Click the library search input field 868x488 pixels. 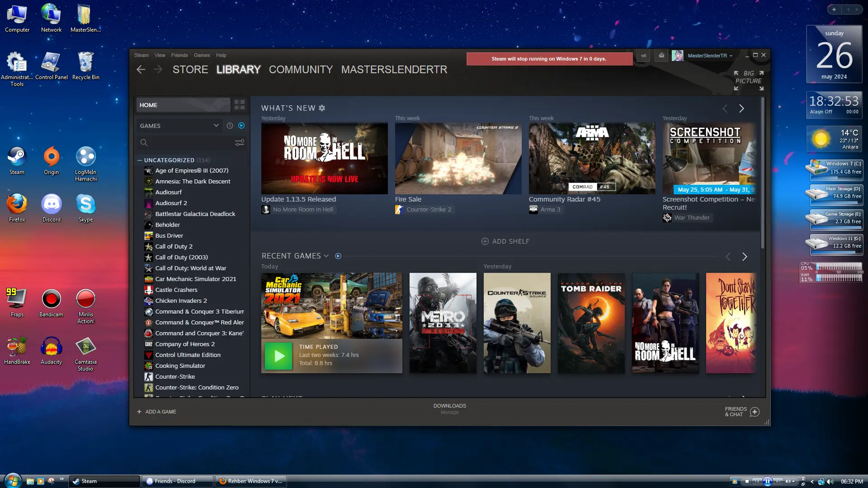point(191,143)
